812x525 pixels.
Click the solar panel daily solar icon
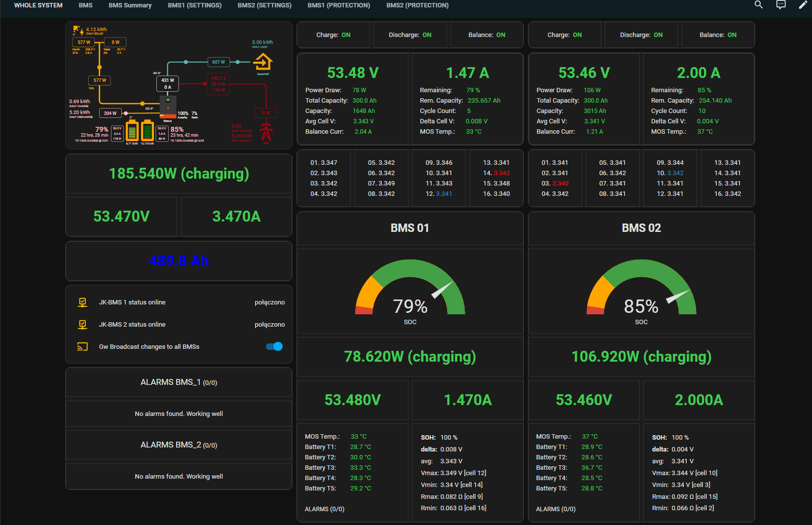pyautogui.click(x=77, y=31)
